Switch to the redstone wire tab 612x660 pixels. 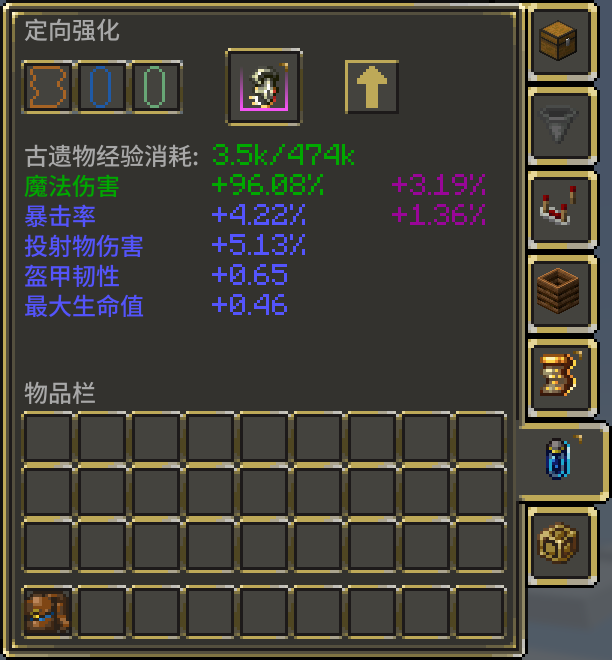(561, 209)
